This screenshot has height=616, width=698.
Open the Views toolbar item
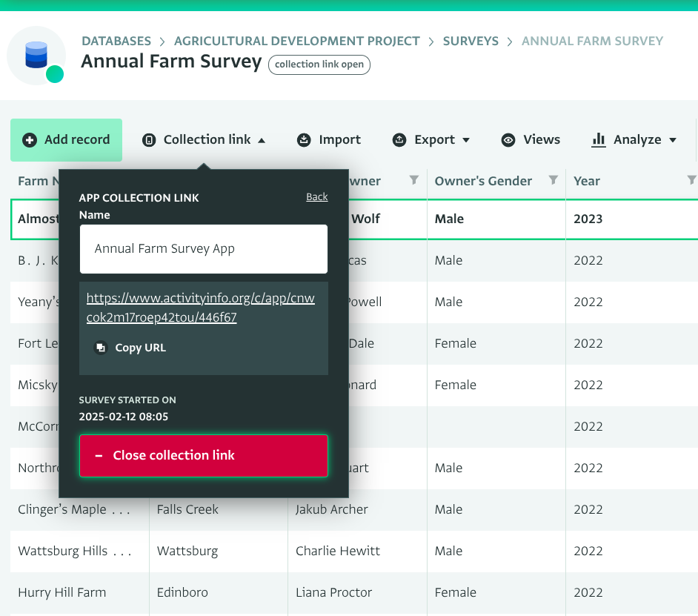[531, 140]
